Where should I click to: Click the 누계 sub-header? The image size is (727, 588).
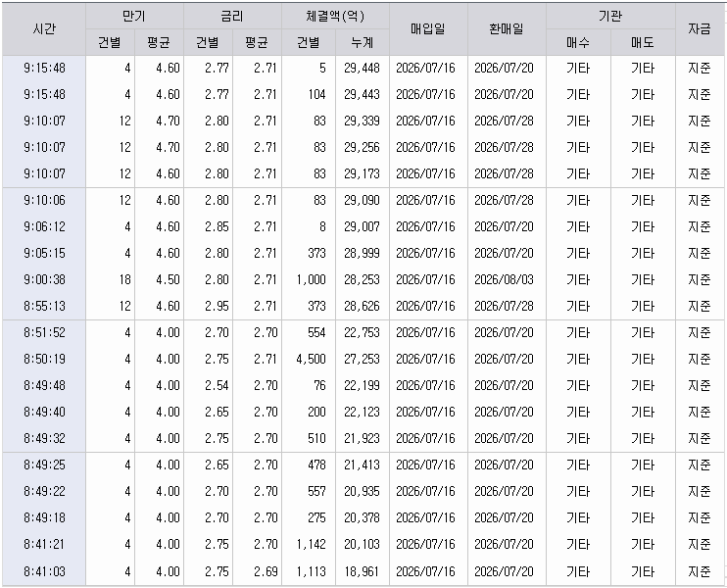coord(363,43)
